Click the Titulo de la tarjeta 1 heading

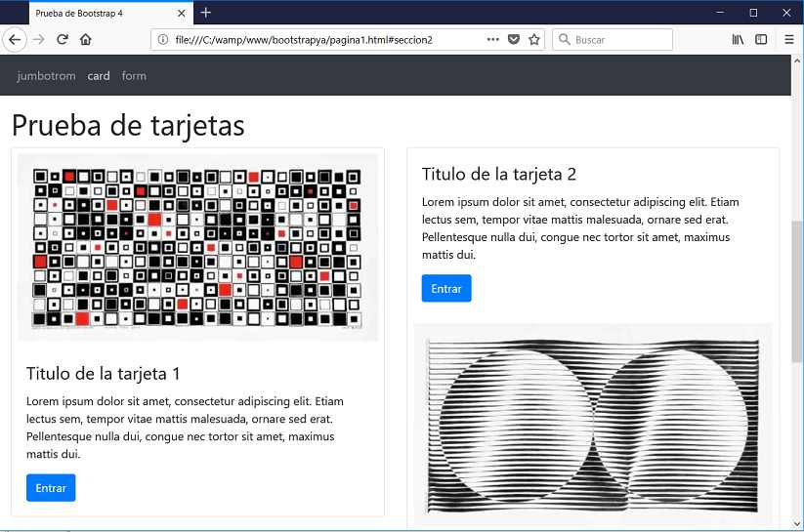pos(103,374)
